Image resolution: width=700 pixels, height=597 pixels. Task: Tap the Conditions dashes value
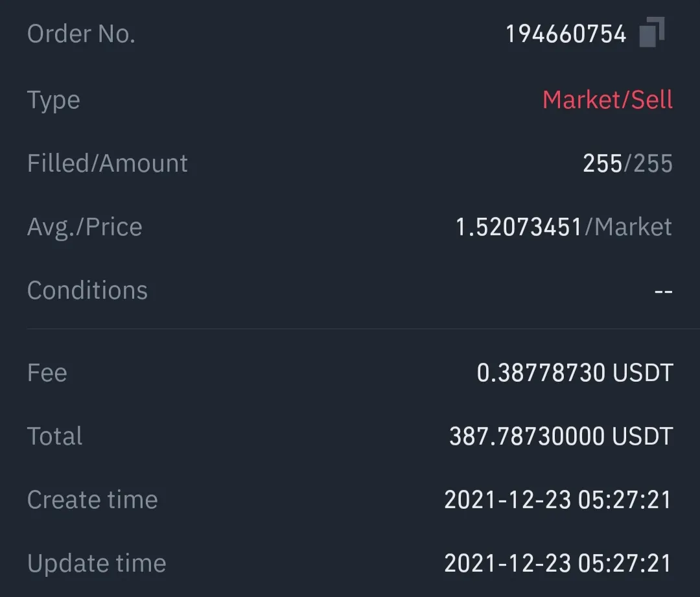click(664, 292)
